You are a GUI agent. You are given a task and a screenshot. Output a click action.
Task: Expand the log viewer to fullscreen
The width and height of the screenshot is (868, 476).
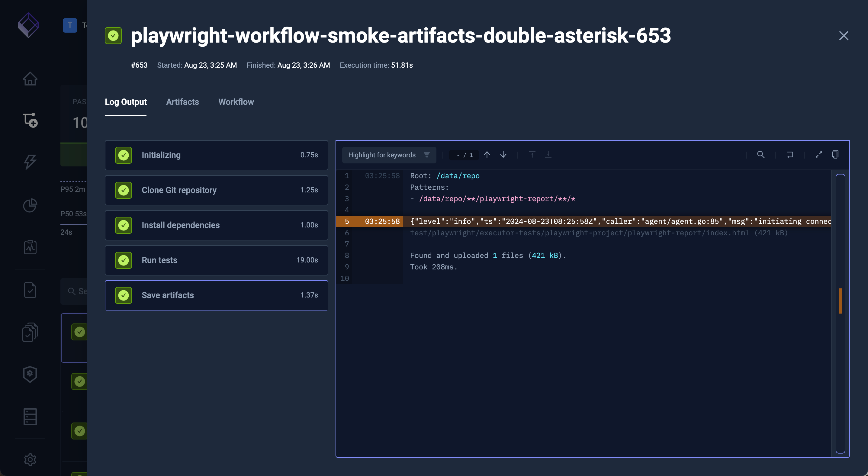pos(818,155)
